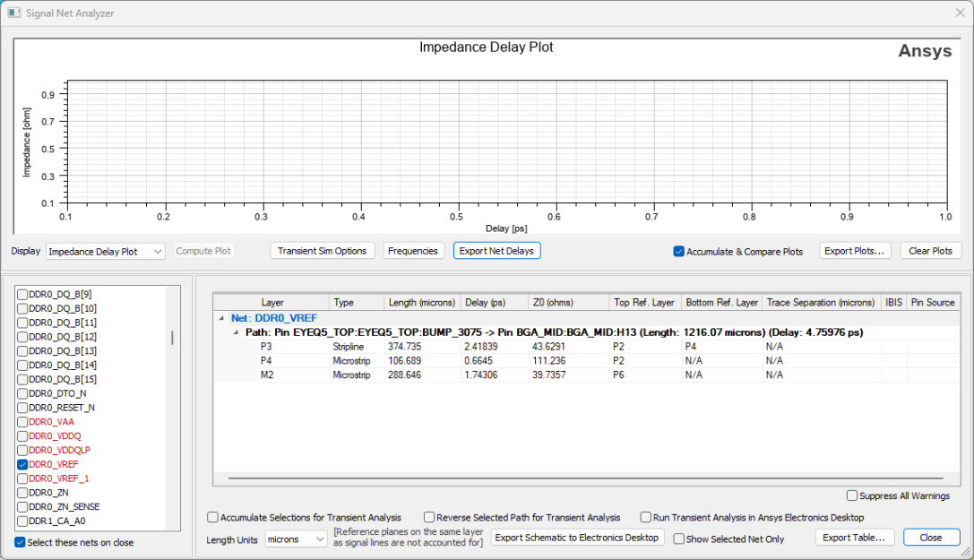Collapse the Net: DDR0_VREF tree node
The height and width of the screenshot is (560, 974).
point(222,316)
